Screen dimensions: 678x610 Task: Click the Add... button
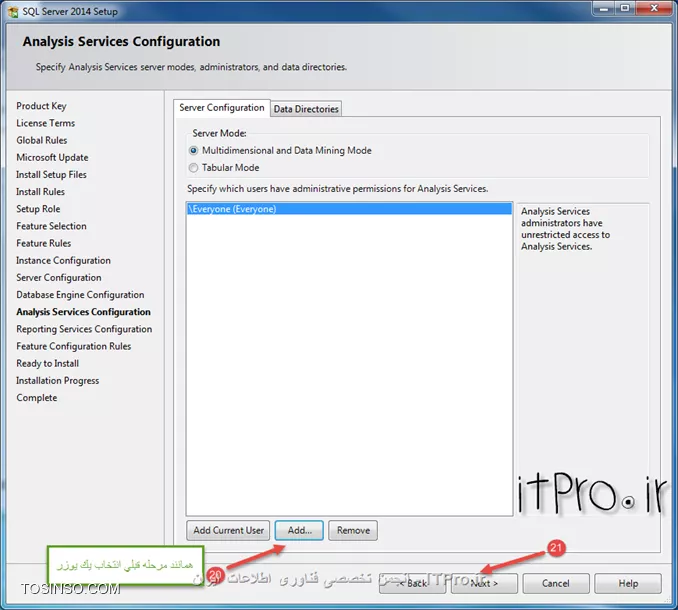[x=299, y=530]
